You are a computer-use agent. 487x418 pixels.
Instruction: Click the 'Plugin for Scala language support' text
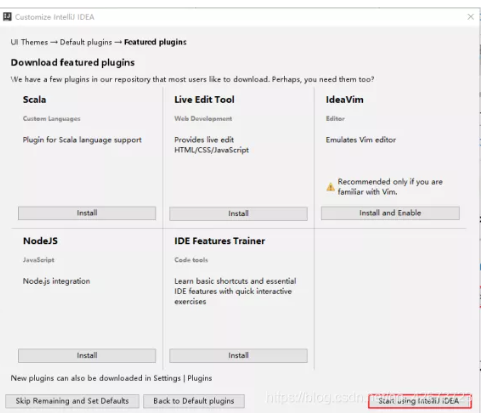[x=82, y=140]
